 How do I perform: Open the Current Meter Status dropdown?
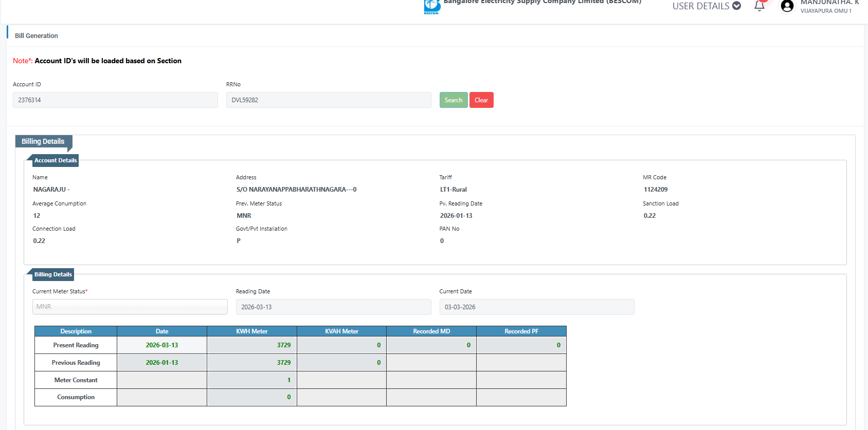[130, 307]
